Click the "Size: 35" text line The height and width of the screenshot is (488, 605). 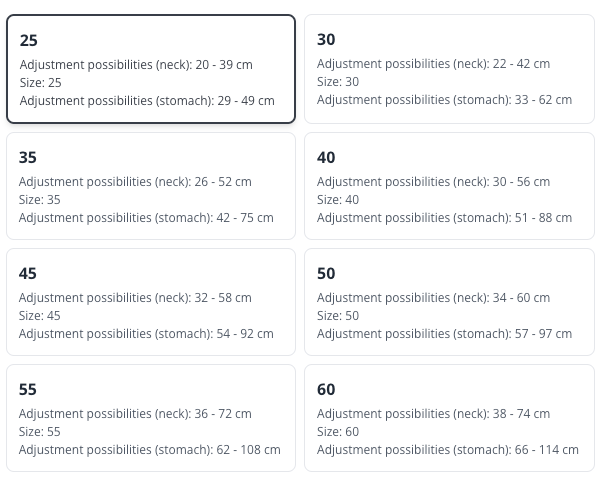[x=40, y=200]
